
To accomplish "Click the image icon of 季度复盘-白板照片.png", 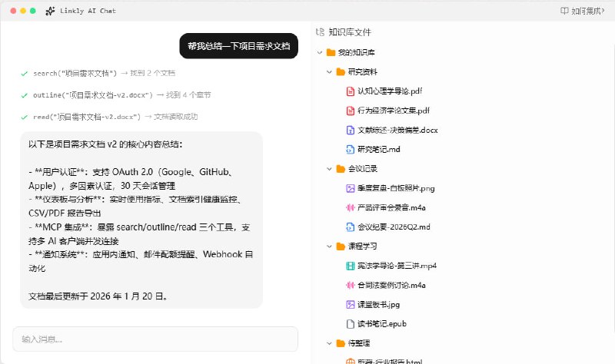I will click(351, 188).
